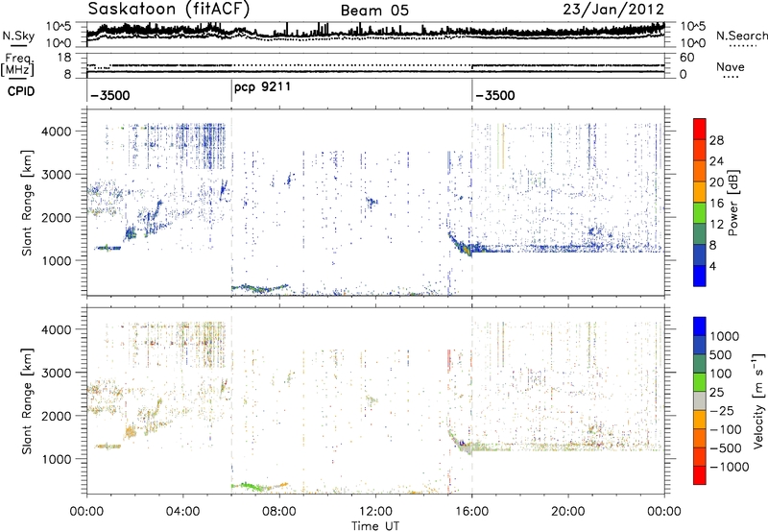
Task: Click the first -3500 CPID label at 00:00
Action: click(110, 95)
